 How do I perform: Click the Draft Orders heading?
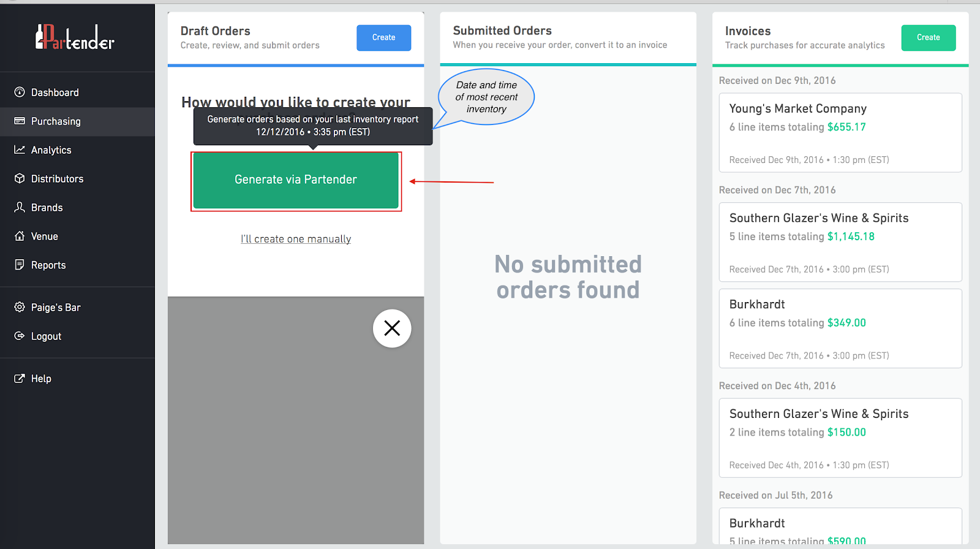coord(216,31)
